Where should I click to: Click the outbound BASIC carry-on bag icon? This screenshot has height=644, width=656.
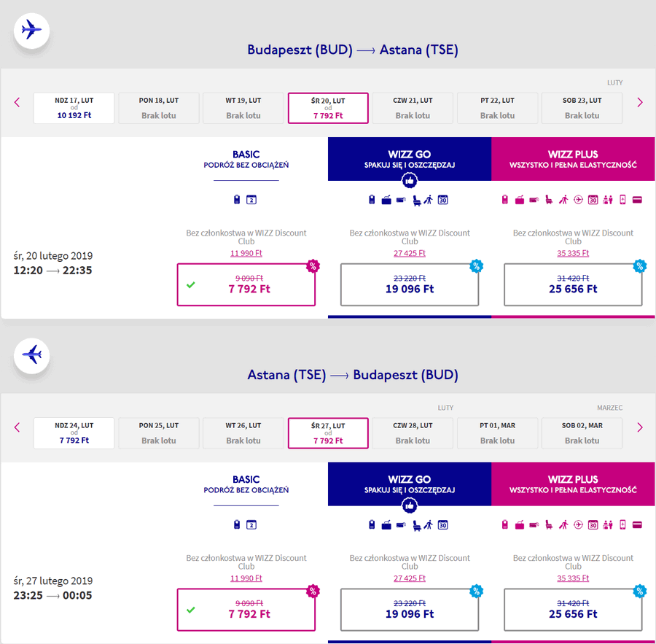coord(237,200)
